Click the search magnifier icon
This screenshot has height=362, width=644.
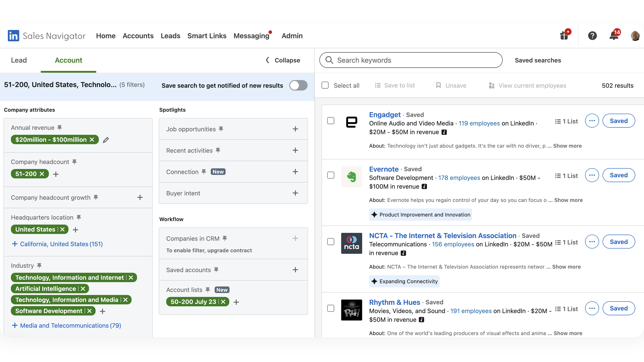[x=329, y=60]
